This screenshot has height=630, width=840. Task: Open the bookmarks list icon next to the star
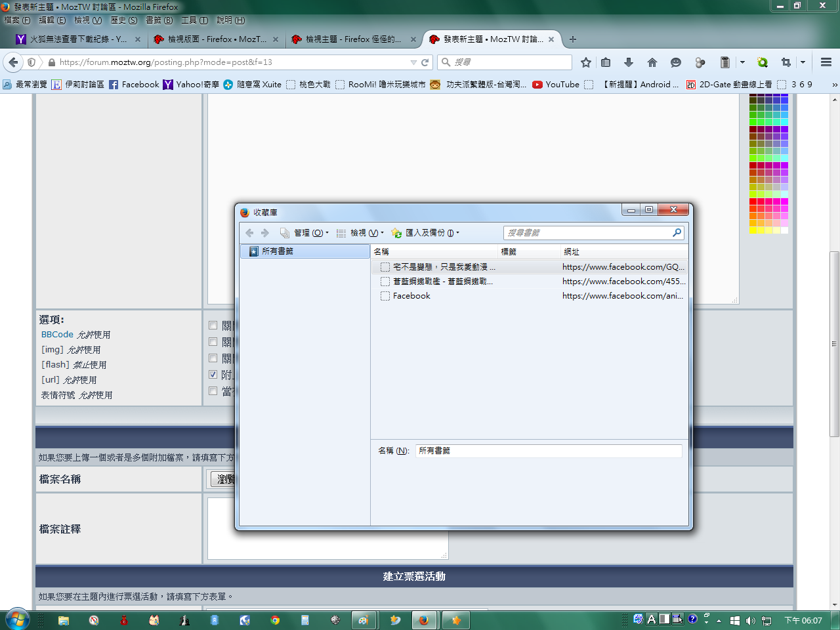click(x=606, y=62)
